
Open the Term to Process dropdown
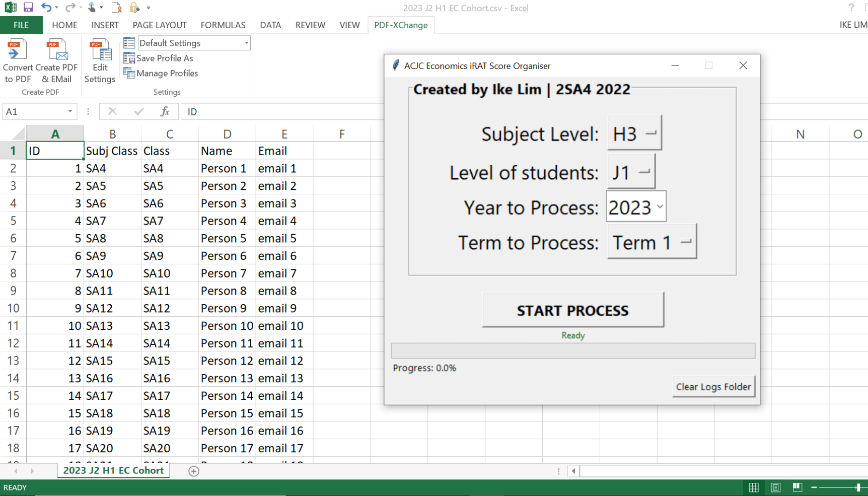(x=652, y=242)
